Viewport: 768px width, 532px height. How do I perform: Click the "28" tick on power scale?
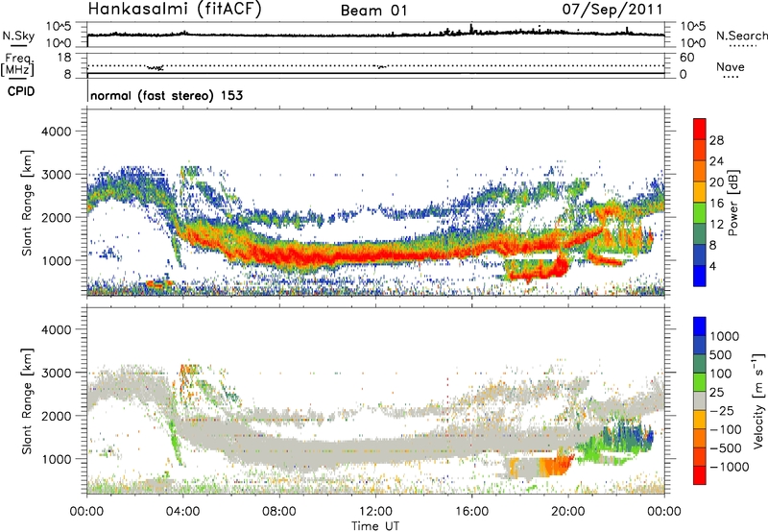tap(716, 140)
